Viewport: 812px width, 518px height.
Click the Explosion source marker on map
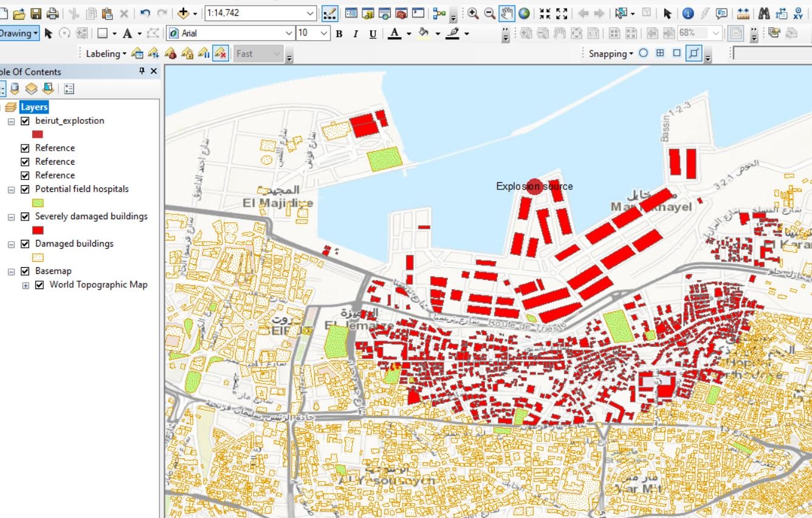(x=534, y=186)
